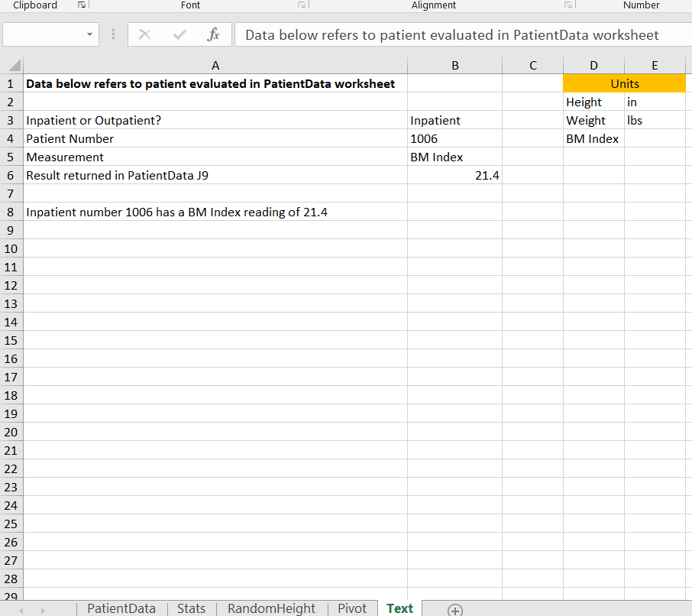692x616 pixels.
Task: Open the Clipboard dialog launcher
Action: 82,5
